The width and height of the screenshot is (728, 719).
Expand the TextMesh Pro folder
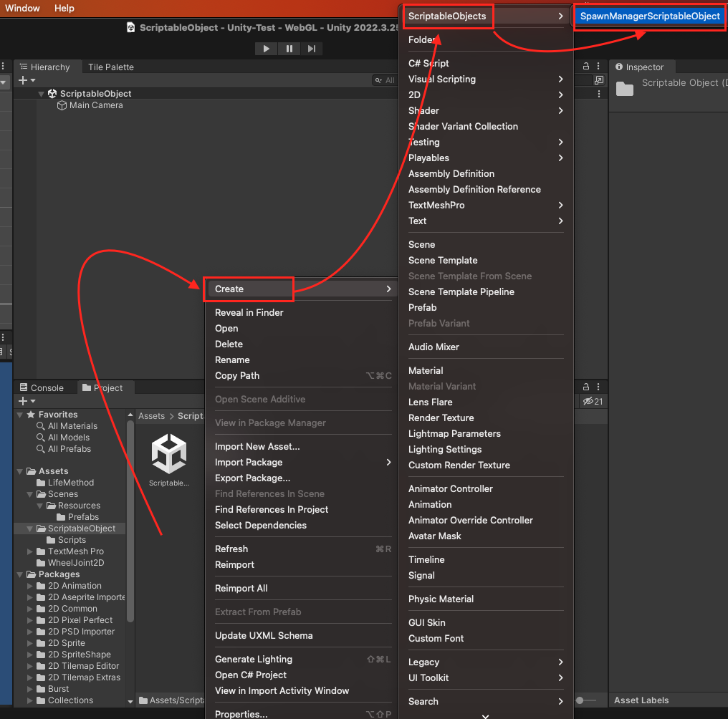click(x=29, y=551)
